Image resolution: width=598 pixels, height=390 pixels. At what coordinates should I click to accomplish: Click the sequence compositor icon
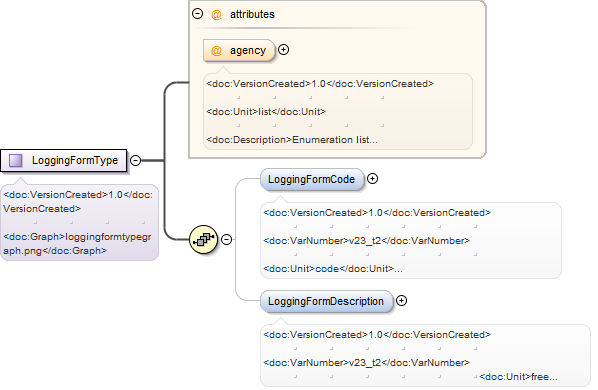[204, 239]
